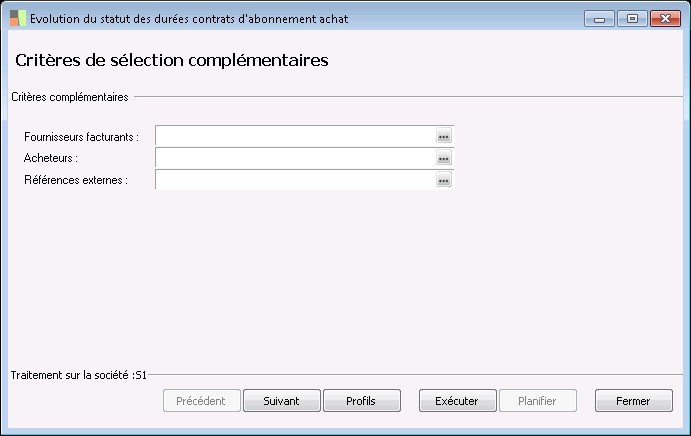
Task: Open the Profils button
Action: pyautogui.click(x=361, y=401)
